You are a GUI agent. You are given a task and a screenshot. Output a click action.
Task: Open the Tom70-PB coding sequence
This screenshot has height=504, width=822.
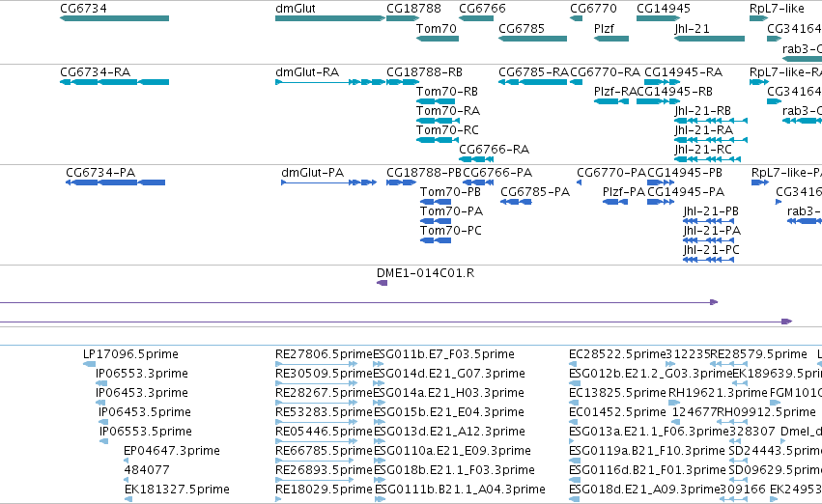click(436, 202)
